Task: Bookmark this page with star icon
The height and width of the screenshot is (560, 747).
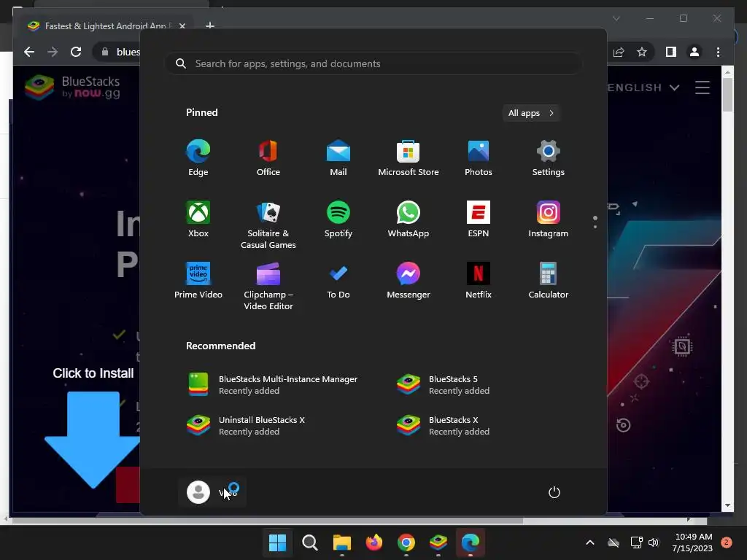Action: (x=642, y=52)
